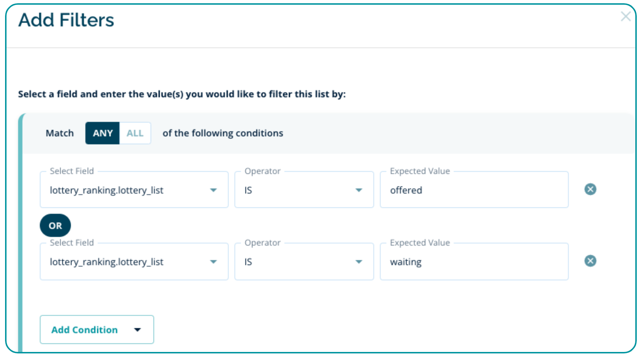The height and width of the screenshot is (361, 644).
Task: Expand second Operator IS dropdown
Action: [304, 262]
